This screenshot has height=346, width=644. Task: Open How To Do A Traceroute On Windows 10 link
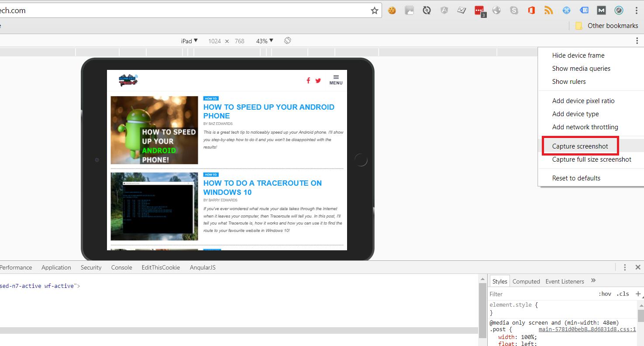tap(262, 187)
